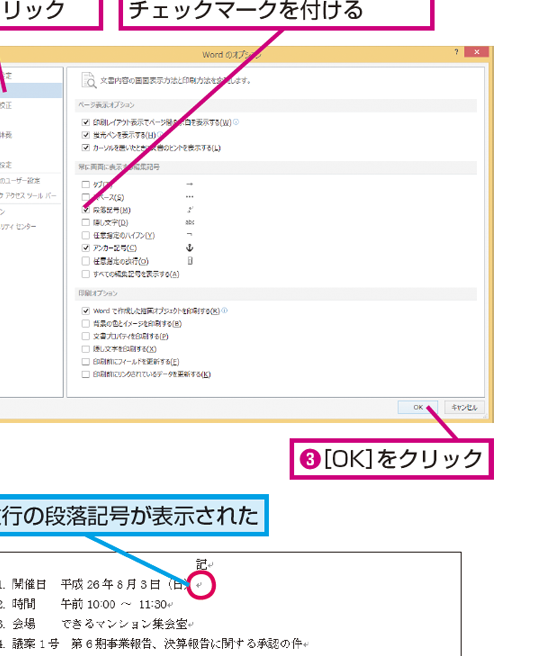This screenshot has width=540, height=656.
Task: Toggle the 段落記号(M) checkbox
Action: [x=86, y=210]
